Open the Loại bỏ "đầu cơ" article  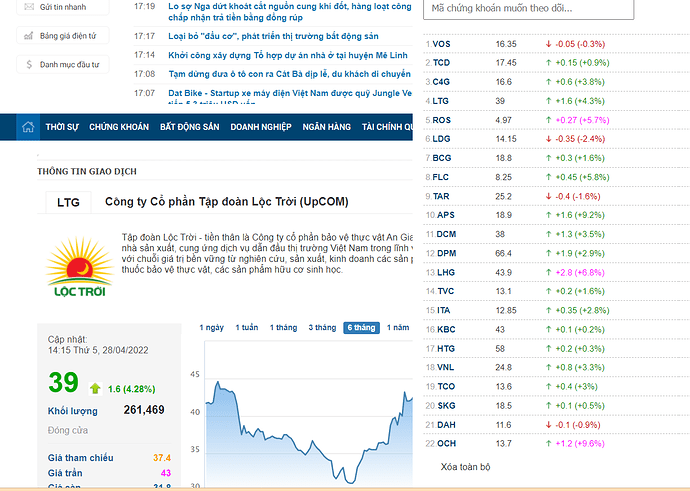tap(273, 36)
